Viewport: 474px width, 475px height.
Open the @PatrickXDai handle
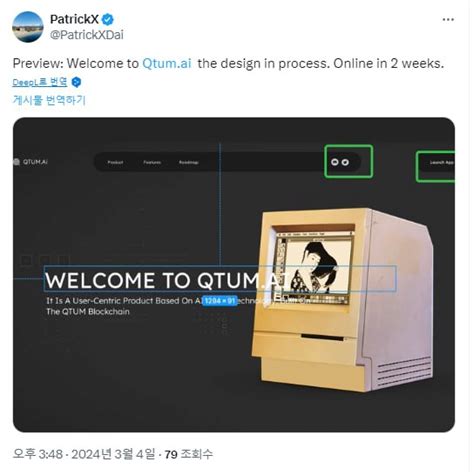[87, 35]
